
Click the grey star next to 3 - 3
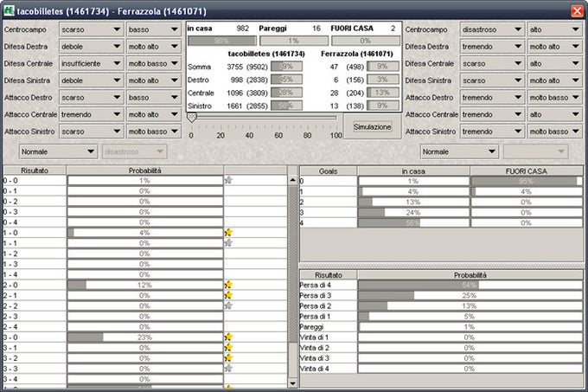[228, 369]
